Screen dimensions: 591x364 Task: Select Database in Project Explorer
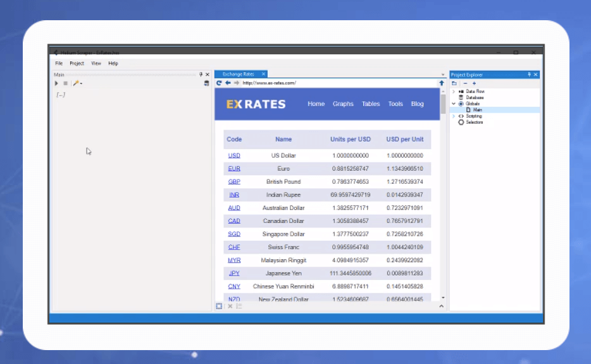[475, 97]
